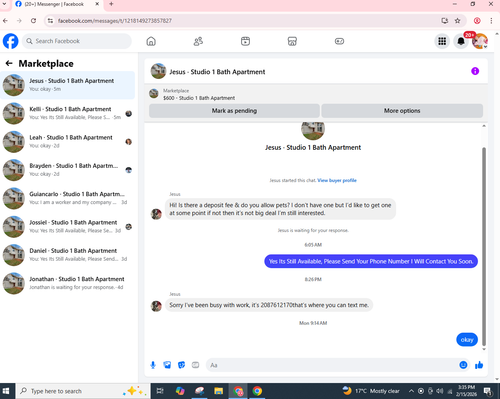Open Daniel conversation in list
The image size is (500, 399).
pos(68,255)
